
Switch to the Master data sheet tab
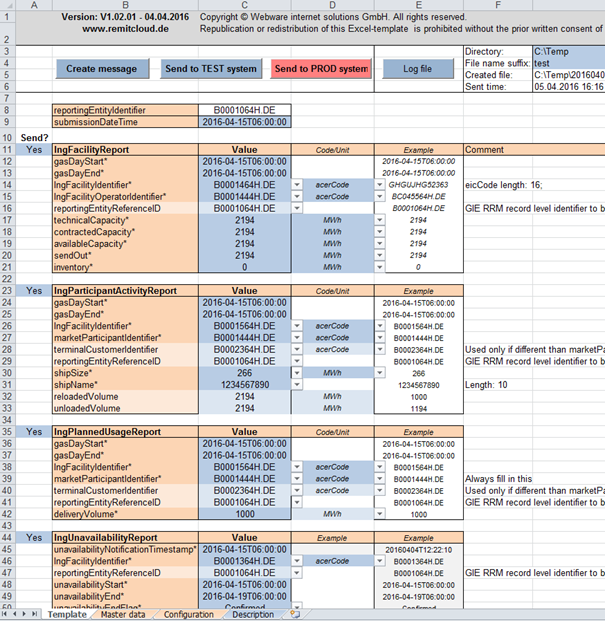coord(118,614)
